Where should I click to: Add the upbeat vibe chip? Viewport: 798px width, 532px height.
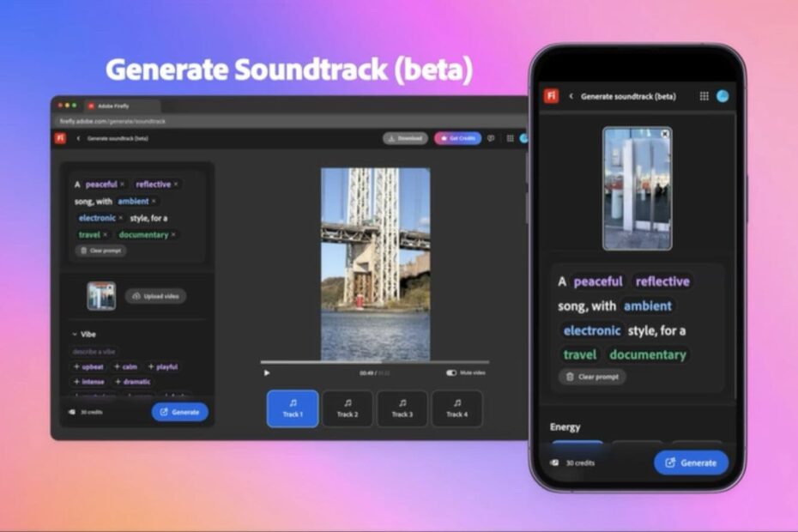click(x=88, y=366)
